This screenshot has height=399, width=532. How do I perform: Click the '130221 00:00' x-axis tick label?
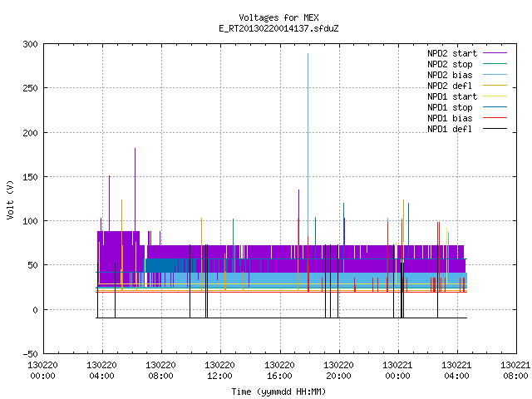[x=397, y=371]
